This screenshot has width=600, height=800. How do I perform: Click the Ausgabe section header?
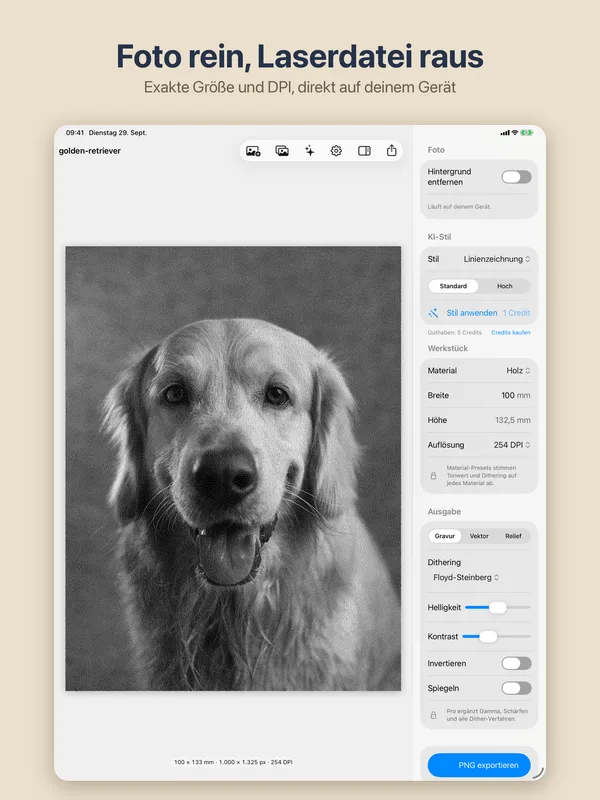point(444,512)
